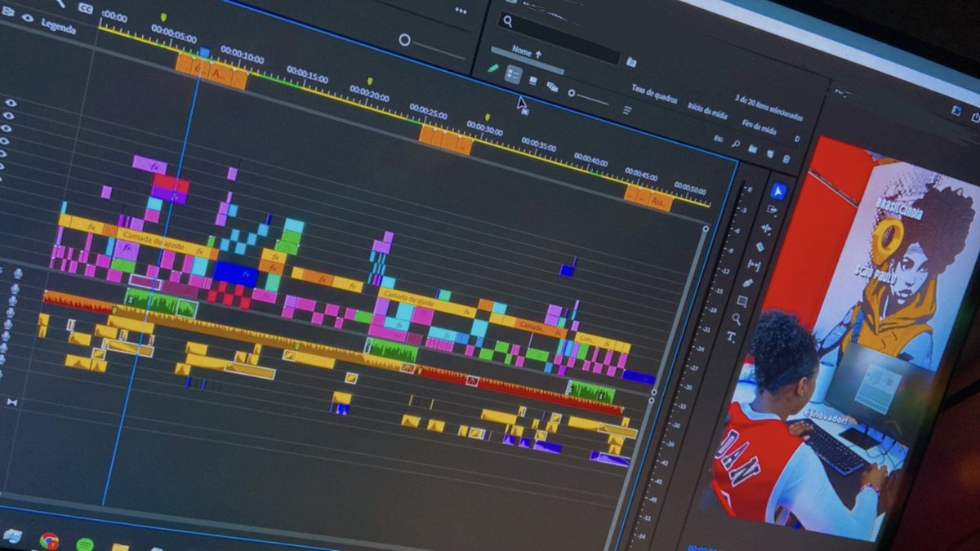
Task: Click the Legenda caption track label
Action: point(59,27)
